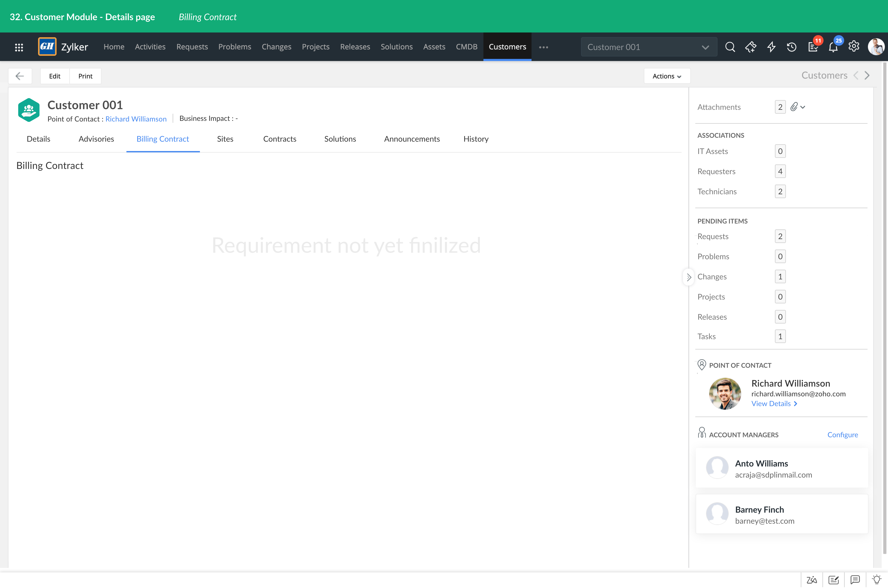Image resolution: width=888 pixels, height=588 pixels.
Task: Switch to the Sites tab
Action: point(225,139)
